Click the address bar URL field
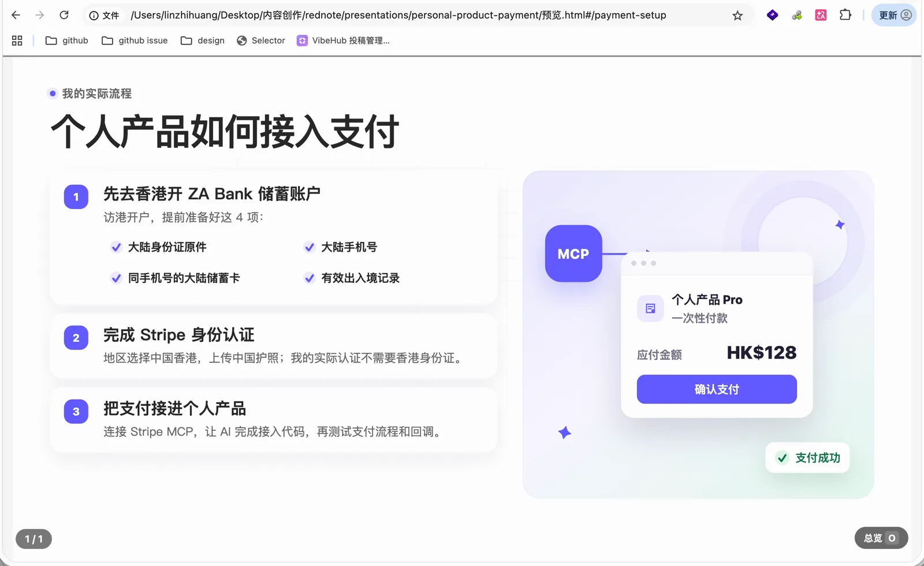Screen dimensions: 924x566 click(398, 16)
